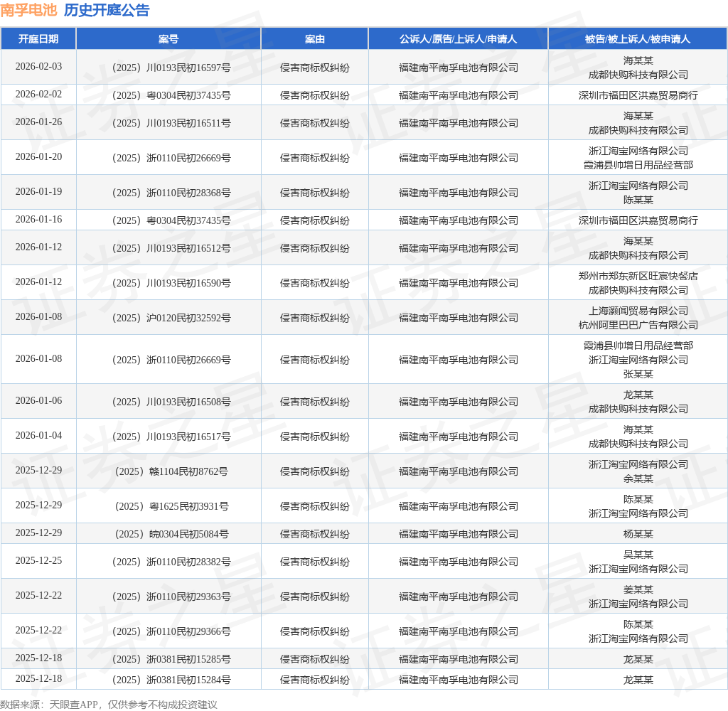Click 龙某某 in the 川0193民初16508号 row

coord(638,395)
